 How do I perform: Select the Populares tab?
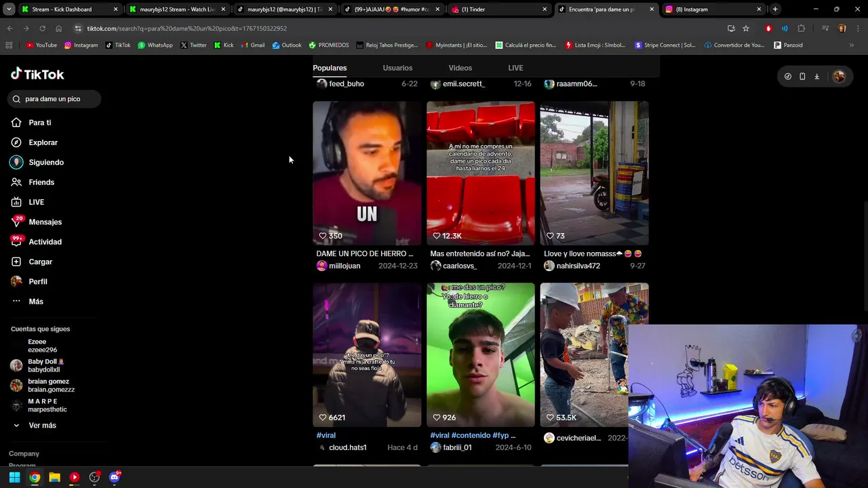tap(330, 68)
